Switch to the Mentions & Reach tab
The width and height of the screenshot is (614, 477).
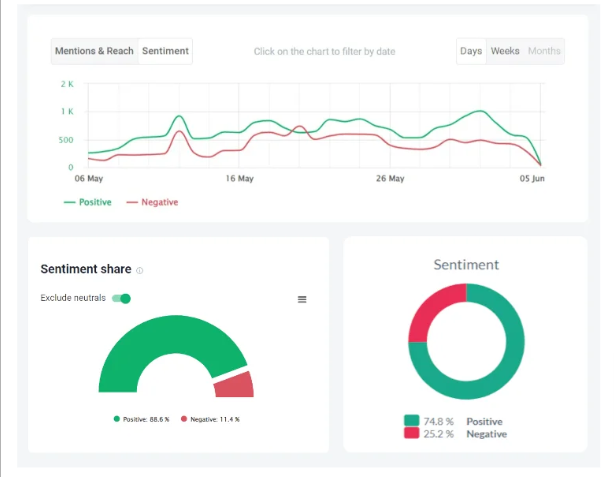94,51
